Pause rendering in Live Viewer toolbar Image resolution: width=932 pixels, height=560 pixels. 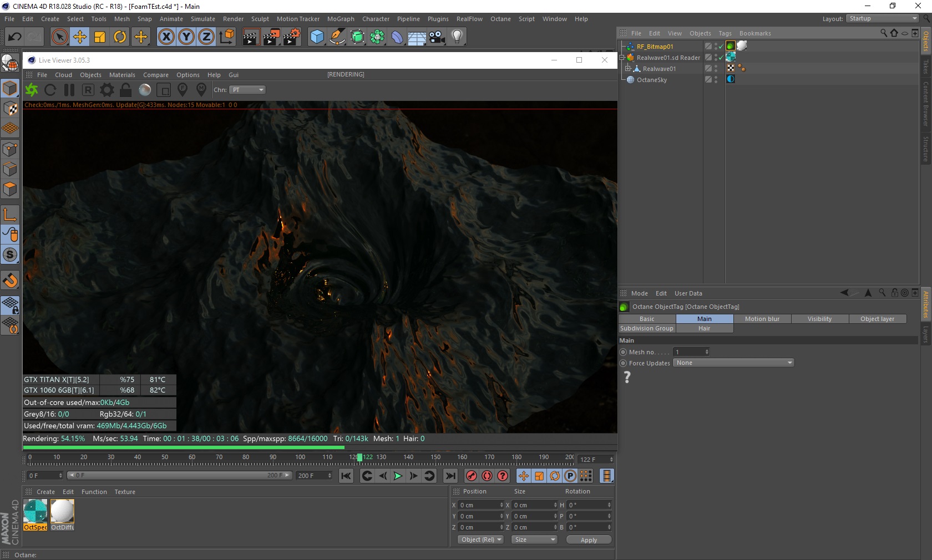pyautogui.click(x=69, y=90)
